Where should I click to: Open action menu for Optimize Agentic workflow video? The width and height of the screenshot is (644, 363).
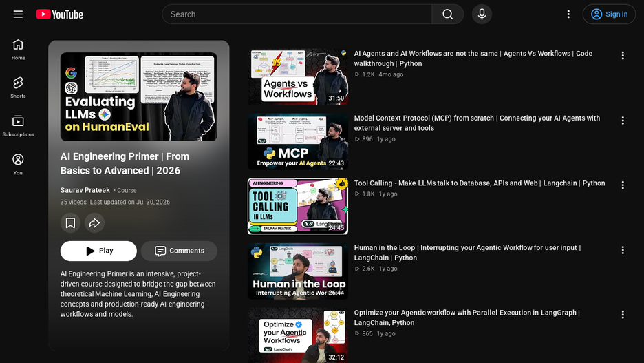click(623, 315)
